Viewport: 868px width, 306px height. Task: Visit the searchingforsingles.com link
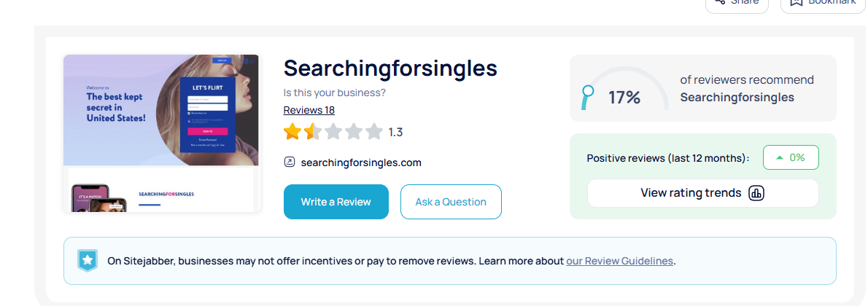(361, 162)
